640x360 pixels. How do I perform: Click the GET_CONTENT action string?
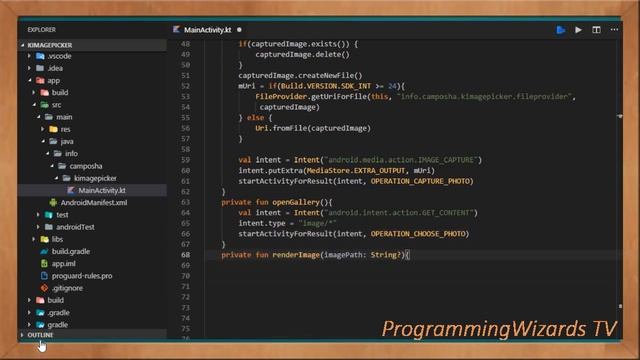click(401, 213)
